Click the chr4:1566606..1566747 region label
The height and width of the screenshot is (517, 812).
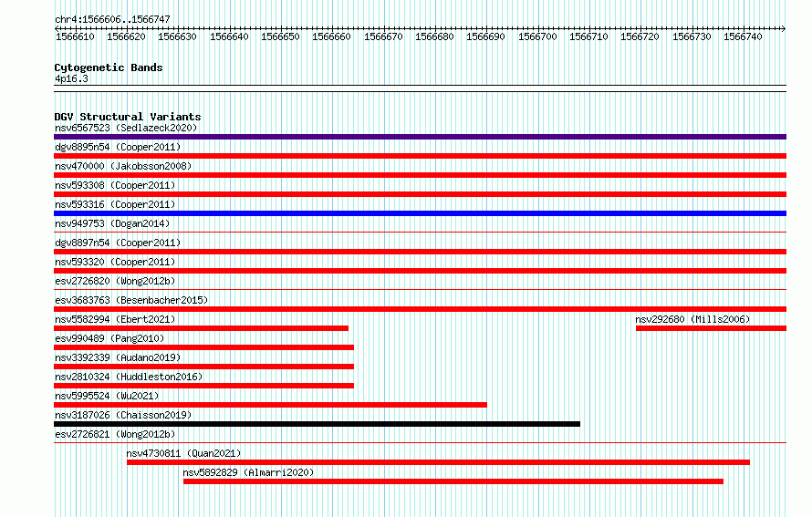tap(112, 19)
